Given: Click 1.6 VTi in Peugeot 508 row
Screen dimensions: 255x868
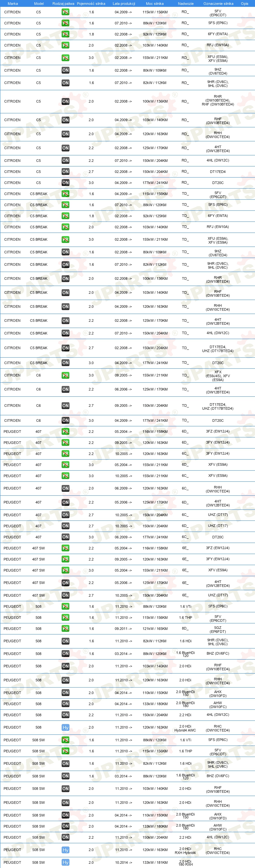Looking at the screenshot, I should click(x=186, y=606).
